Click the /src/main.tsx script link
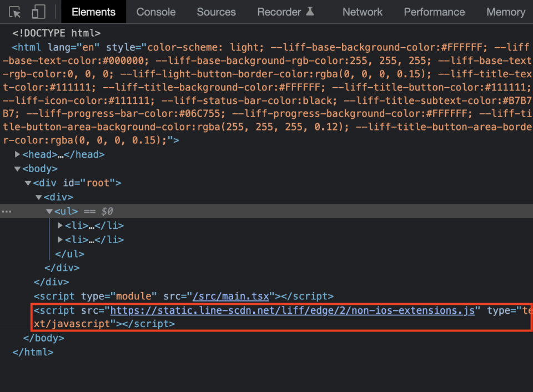Screen dimensions: 533x392 (231, 296)
